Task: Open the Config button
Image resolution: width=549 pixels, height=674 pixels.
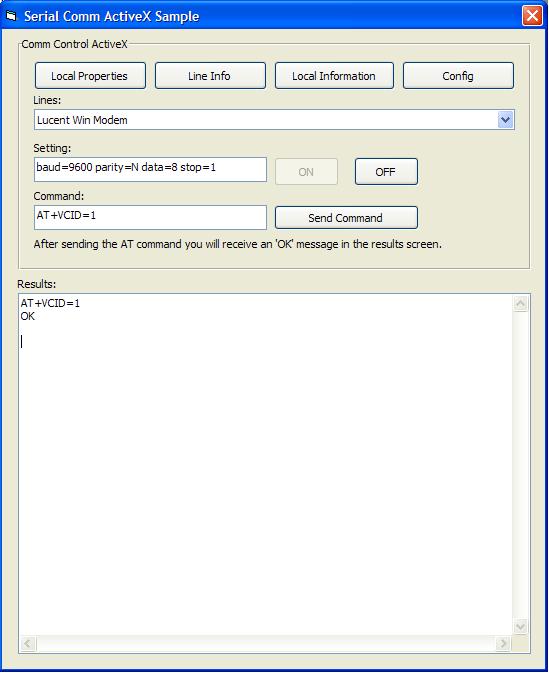Action: click(x=458, y=76)
